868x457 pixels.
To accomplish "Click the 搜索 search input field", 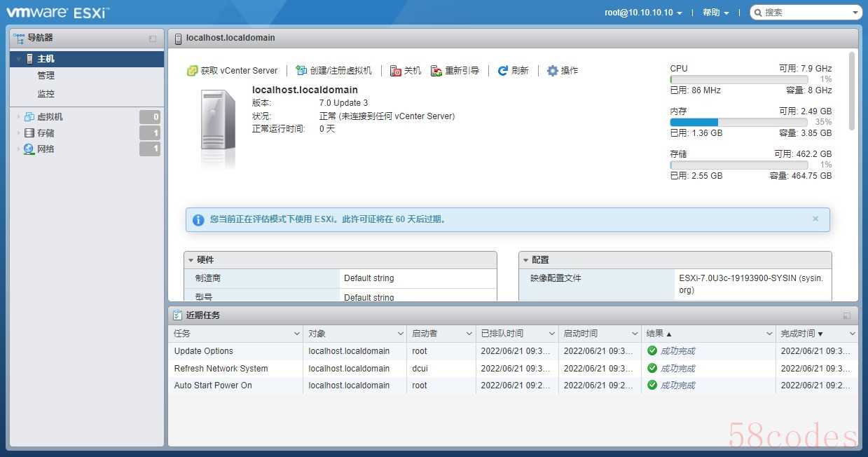I will (x=806, y=13).
